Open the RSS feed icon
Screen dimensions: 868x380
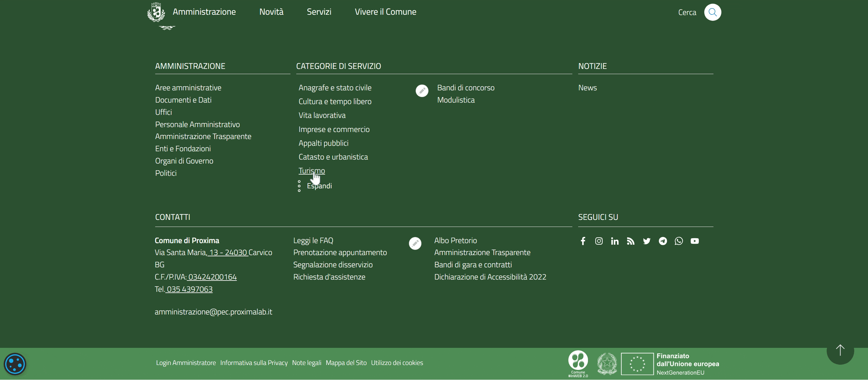(630, 241)
